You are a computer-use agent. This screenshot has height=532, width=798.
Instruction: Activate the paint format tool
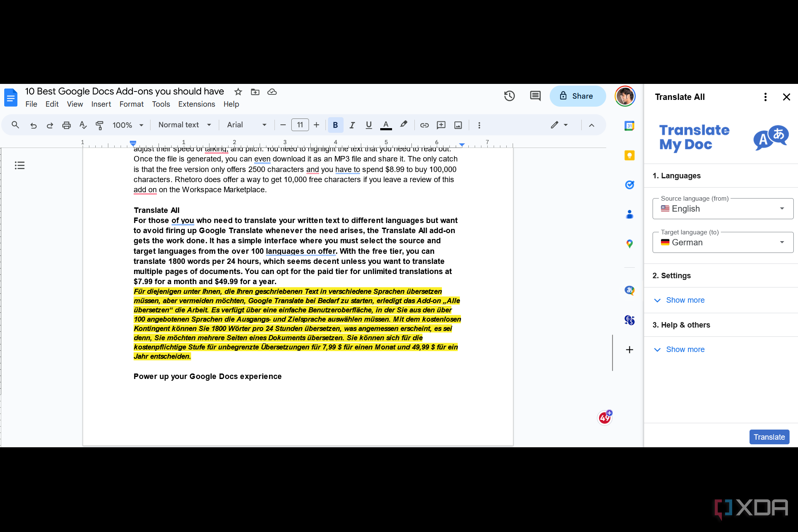pyautogui.click(x=99, y=125)
